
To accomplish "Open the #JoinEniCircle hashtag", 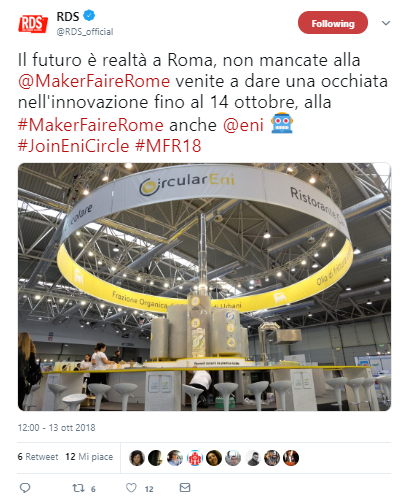I will point(73,146).
